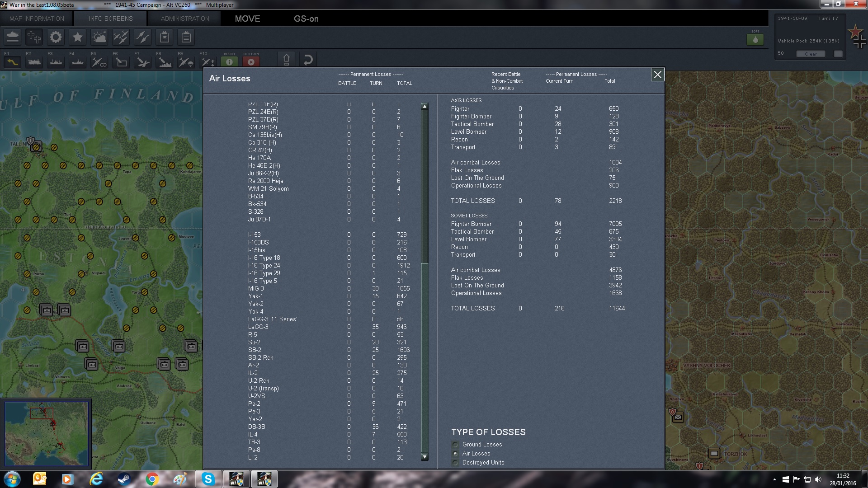This screenshot has width=868, height=488.
Task: Click the MiG-3 row label
Action: point(256,288)
